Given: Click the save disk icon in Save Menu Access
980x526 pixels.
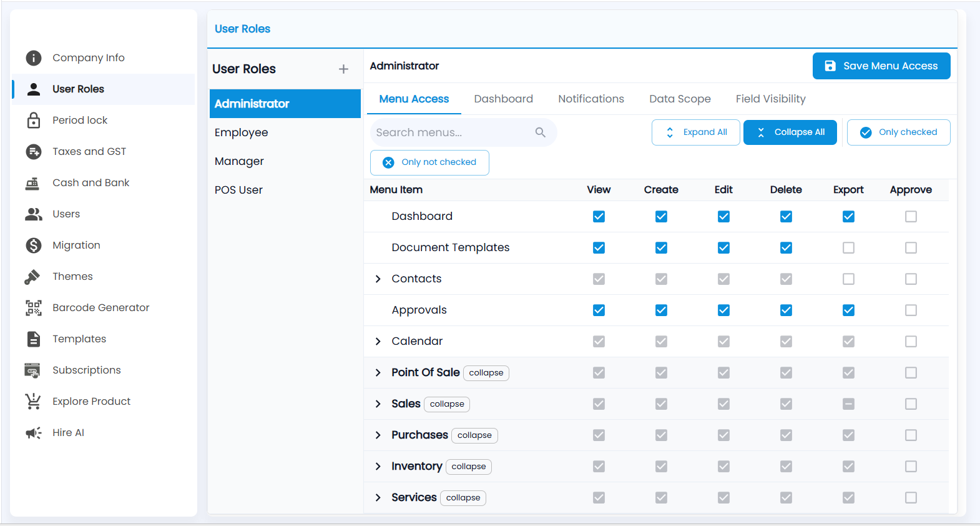Looking at the screenshot, I should coord(830,66).
